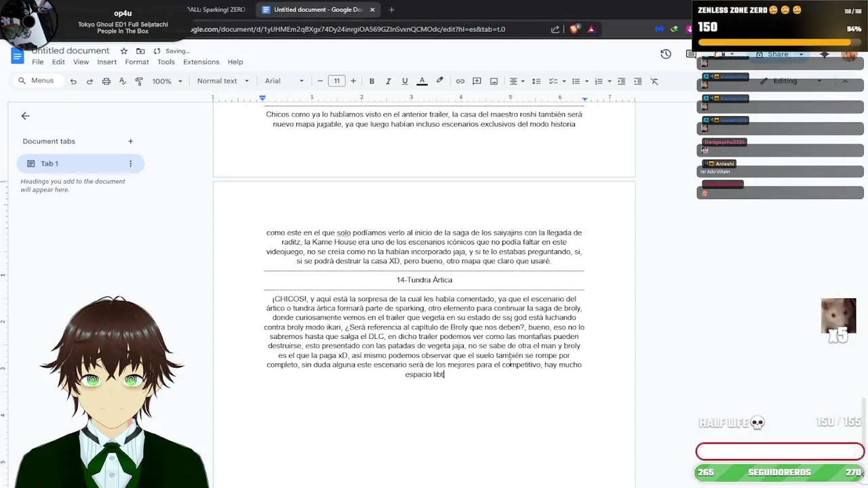Open line and paragraph spacing
The width and height of the screenshot is (868, 488).
click(x=536, y=81)
